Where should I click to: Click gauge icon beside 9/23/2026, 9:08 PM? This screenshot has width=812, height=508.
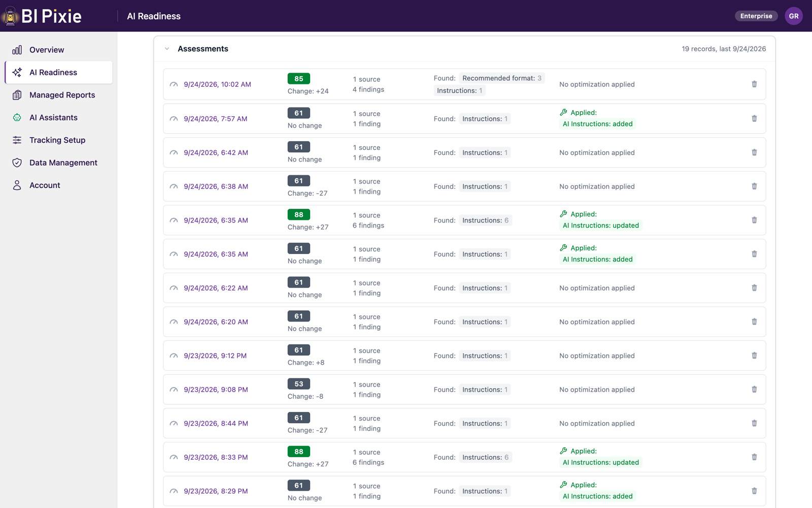[x=174, y=390]
